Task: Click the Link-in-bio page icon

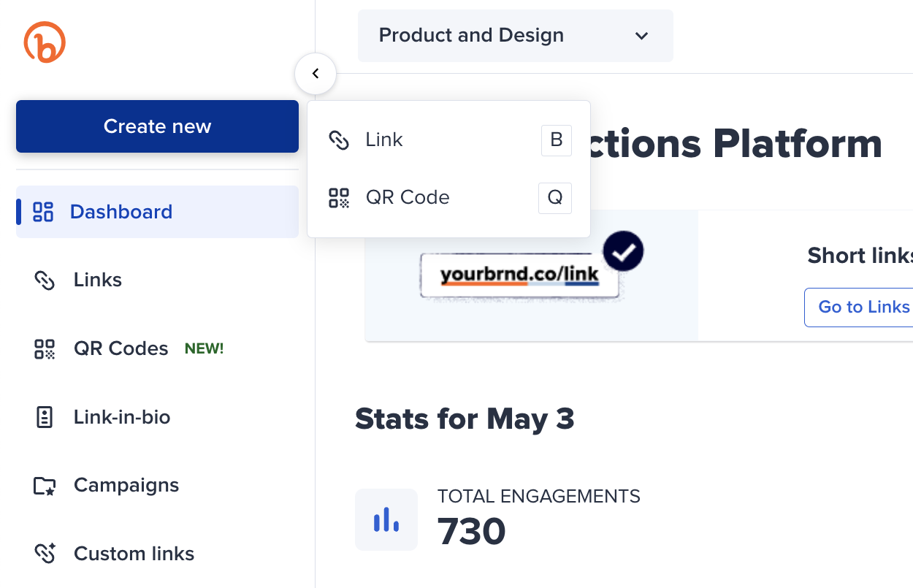Action: (45, 417)
